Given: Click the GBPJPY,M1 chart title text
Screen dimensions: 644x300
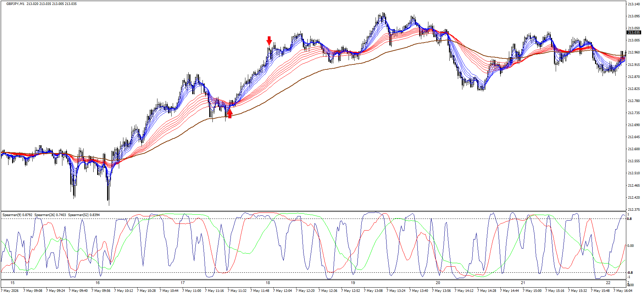Looking at the screenshot, I should tap(15, 4).
